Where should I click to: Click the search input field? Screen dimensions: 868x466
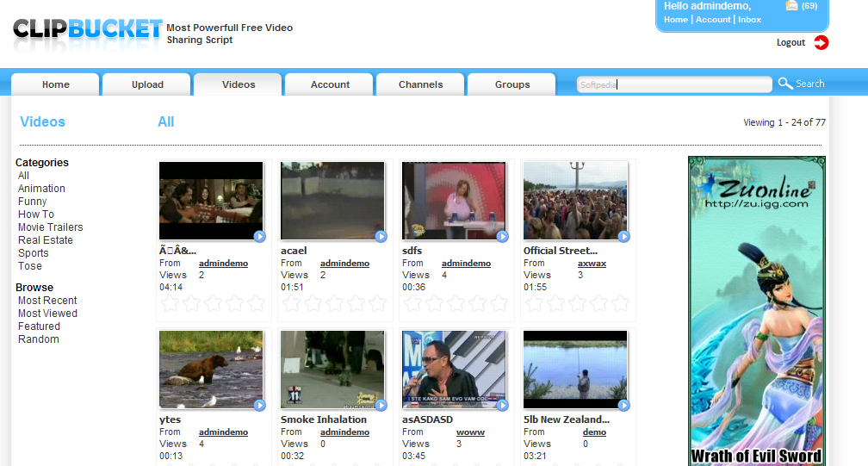pyautogui.click(x=673, y=84)
